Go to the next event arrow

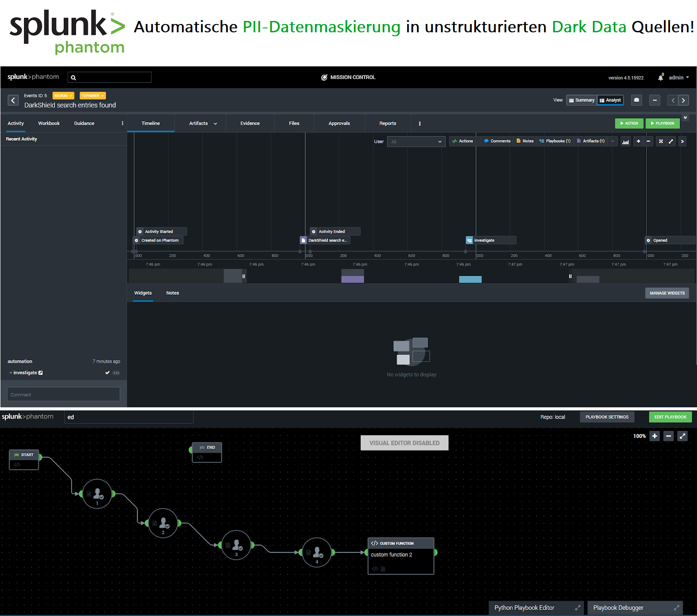point(683,100)
